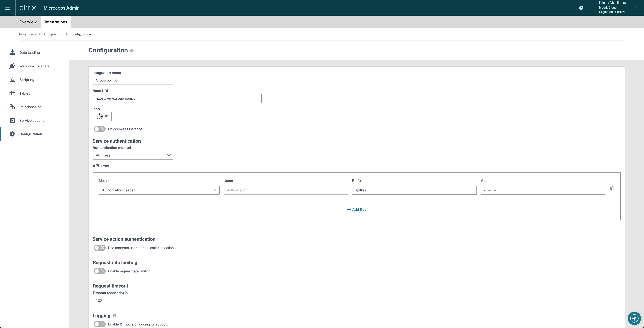644x328 pixels.
Task: Click the API key Name field
Action: (286, 190)
